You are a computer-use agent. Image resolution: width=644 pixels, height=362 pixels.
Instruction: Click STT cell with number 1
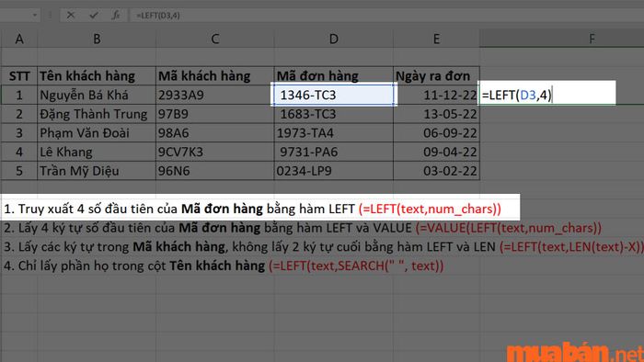19,96
